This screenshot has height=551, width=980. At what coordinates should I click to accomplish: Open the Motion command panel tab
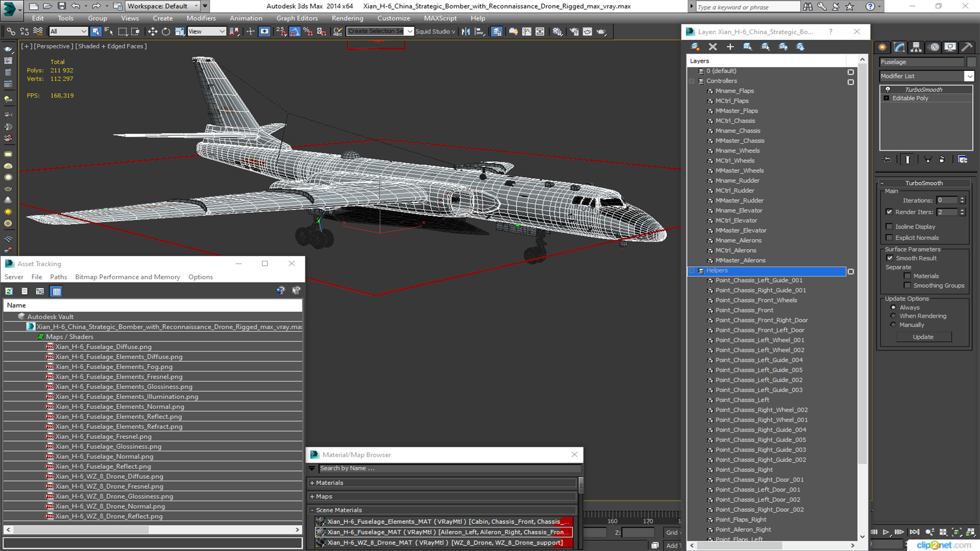[x=934, y=47]
